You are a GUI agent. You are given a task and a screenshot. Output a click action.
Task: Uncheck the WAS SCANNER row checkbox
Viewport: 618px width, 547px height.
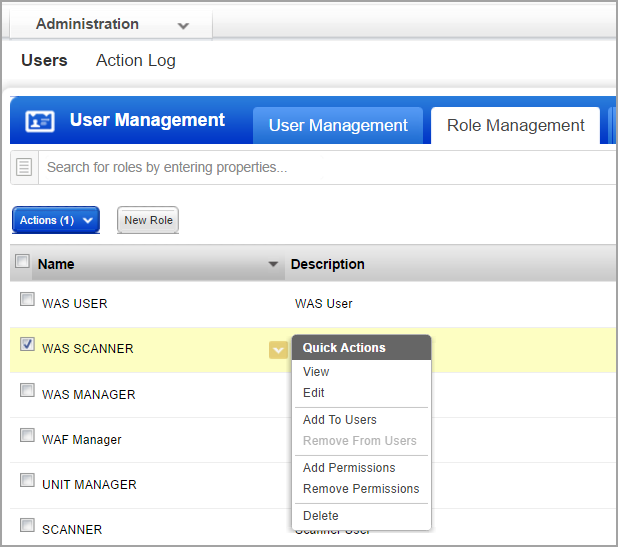coord(27,345)
